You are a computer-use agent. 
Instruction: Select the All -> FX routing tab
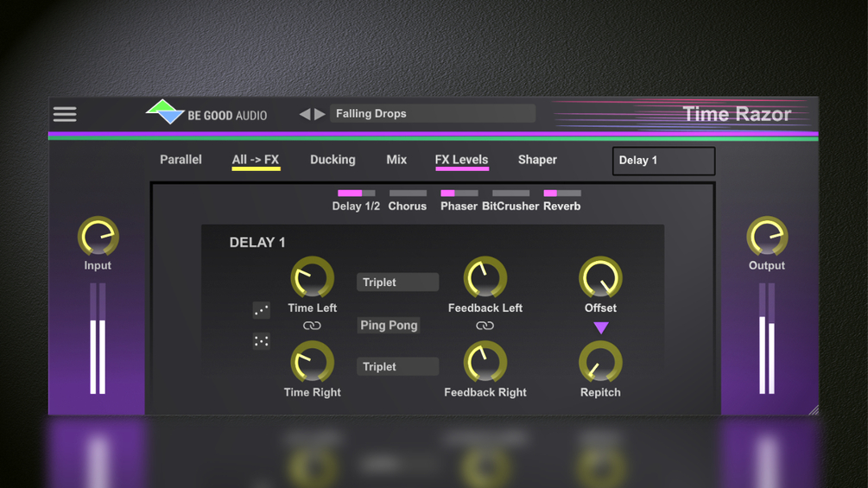pos(256,161)
